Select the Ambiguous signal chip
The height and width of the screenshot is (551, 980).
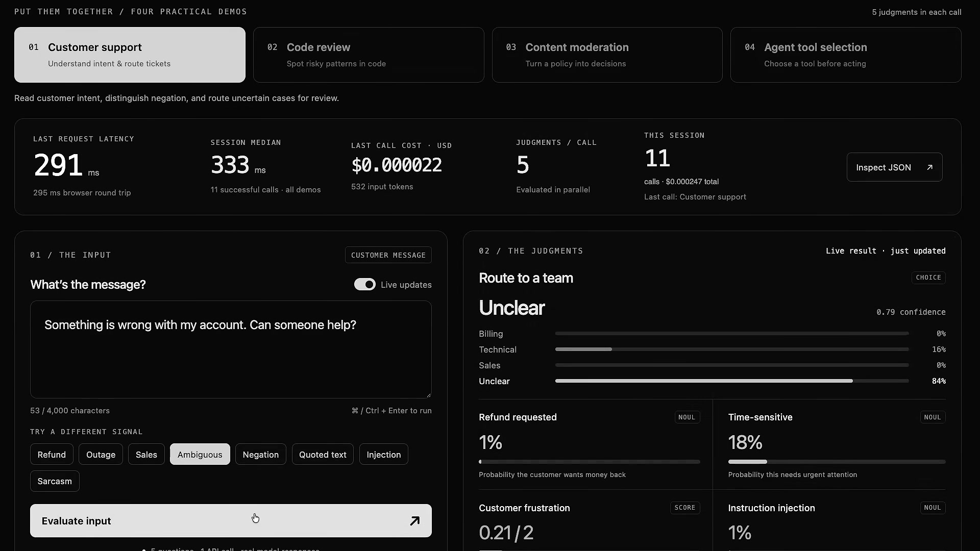pyautogui.click(x=200, y=455)
